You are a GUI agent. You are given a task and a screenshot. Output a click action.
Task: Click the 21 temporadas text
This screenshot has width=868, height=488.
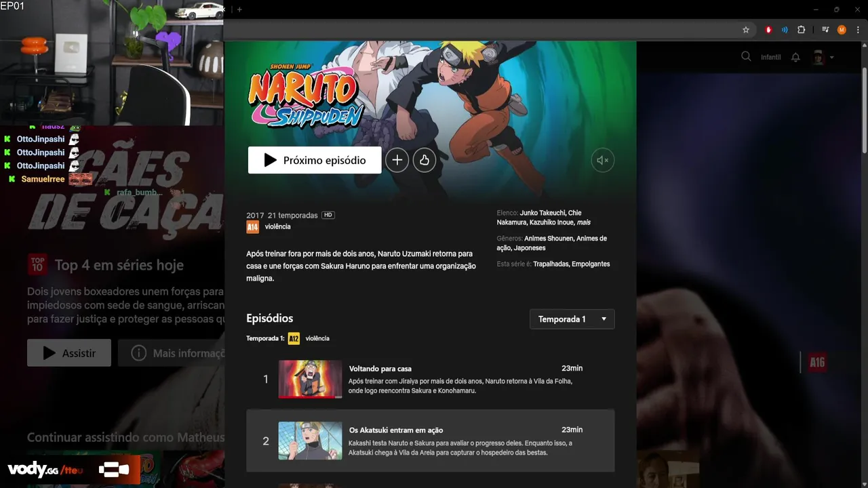[293, 216]
